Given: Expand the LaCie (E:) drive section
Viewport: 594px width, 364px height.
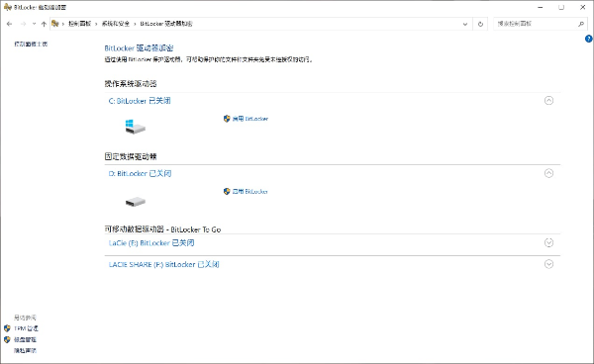Looking at the screenshot, I should point(548,242).
